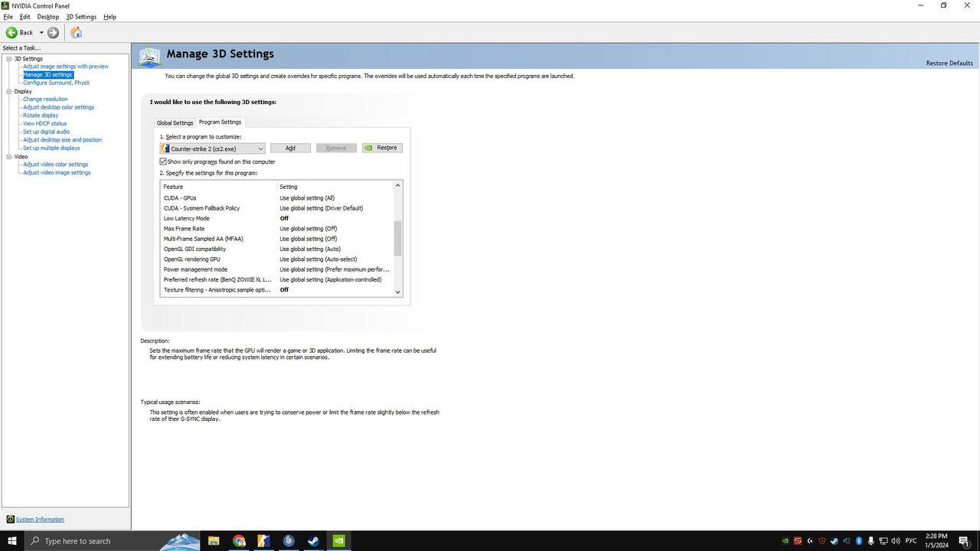Open 'Change resolution' task
The height and width of the screenshot is (551, 980).
45,99
